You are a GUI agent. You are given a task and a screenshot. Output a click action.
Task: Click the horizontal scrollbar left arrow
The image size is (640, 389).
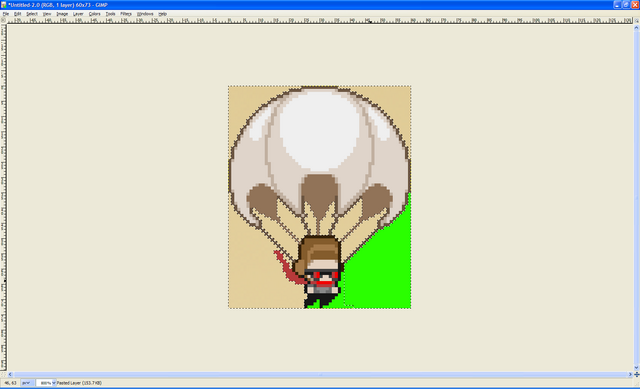pyautogui.click(x=10, y=374)
